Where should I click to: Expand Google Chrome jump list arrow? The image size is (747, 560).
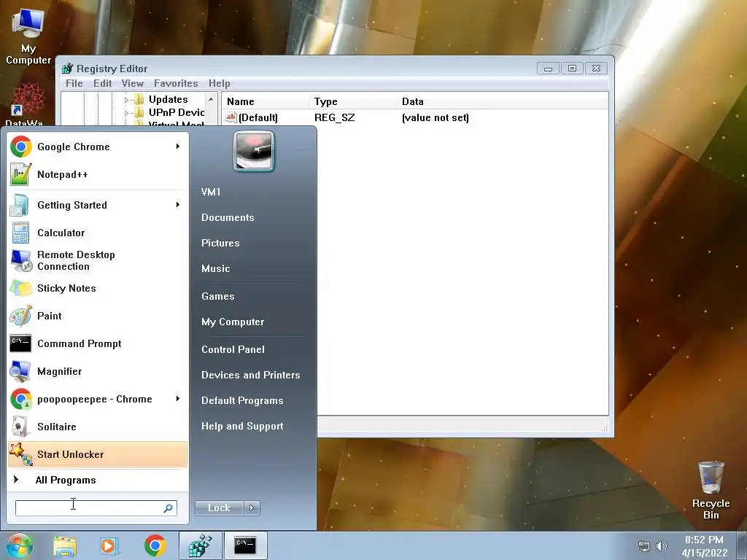pos(178,146)
